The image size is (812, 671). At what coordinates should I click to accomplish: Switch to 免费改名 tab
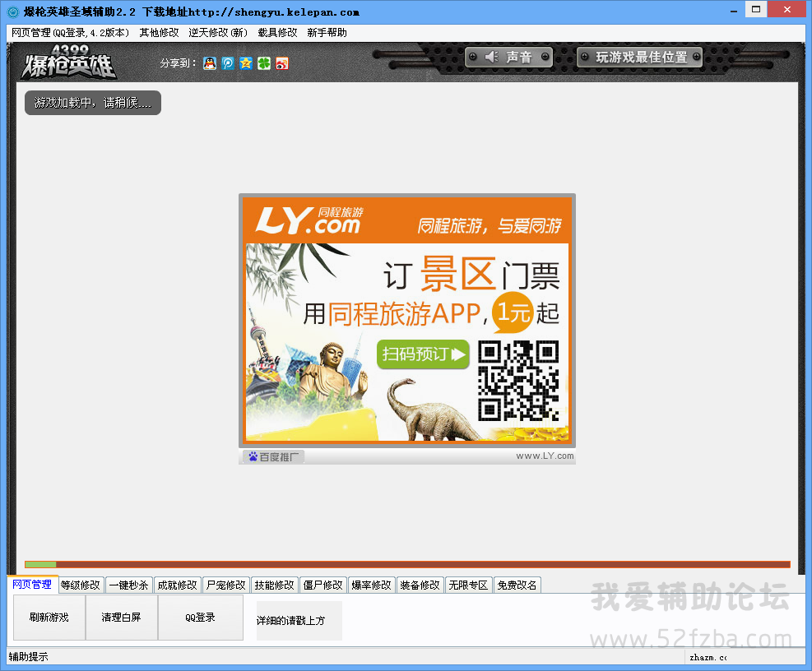517,585
